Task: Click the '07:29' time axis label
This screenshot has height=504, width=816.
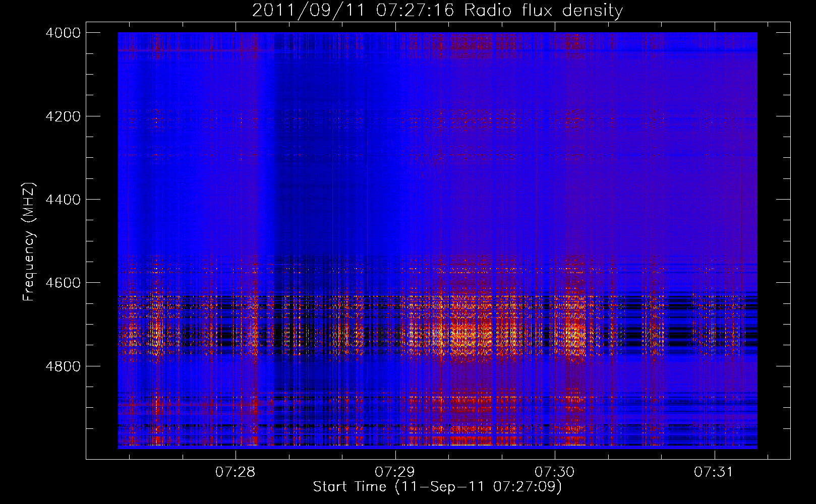Action: pos(394,472)
